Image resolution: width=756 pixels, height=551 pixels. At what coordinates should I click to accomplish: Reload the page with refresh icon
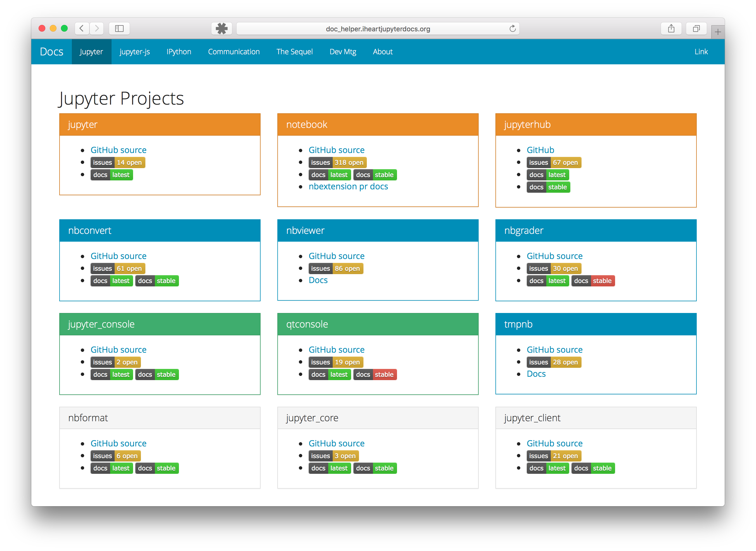click(x=513, y=29)
